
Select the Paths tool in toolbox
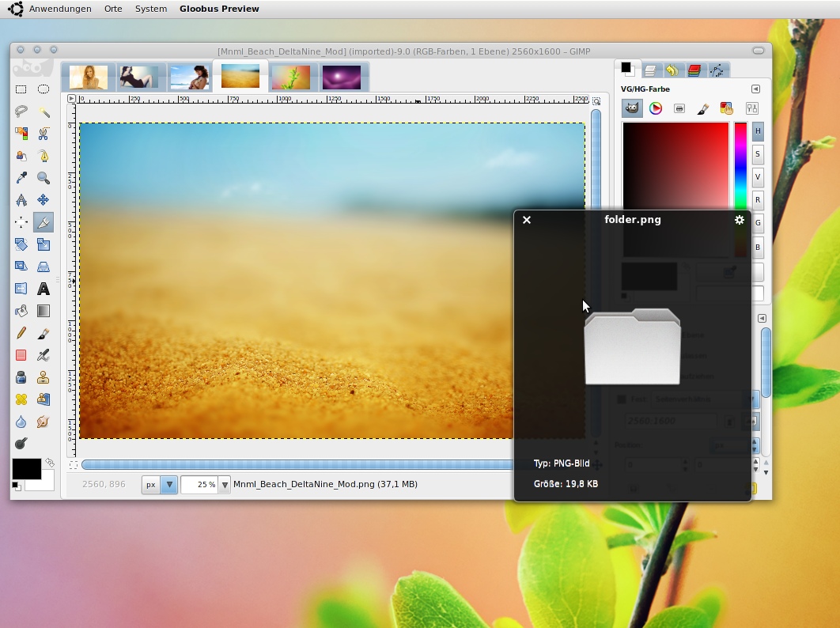(44, 156)
